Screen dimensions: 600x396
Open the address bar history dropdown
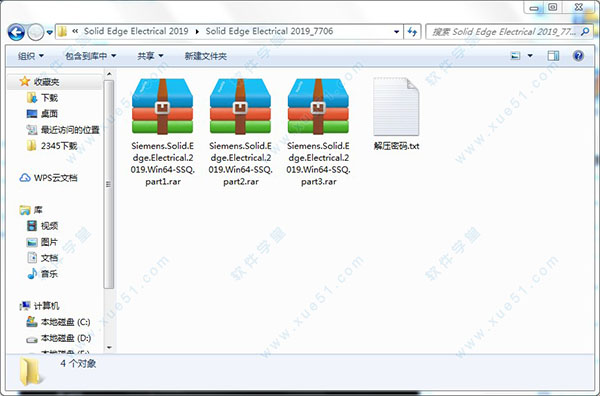click(x=397, y=32)
